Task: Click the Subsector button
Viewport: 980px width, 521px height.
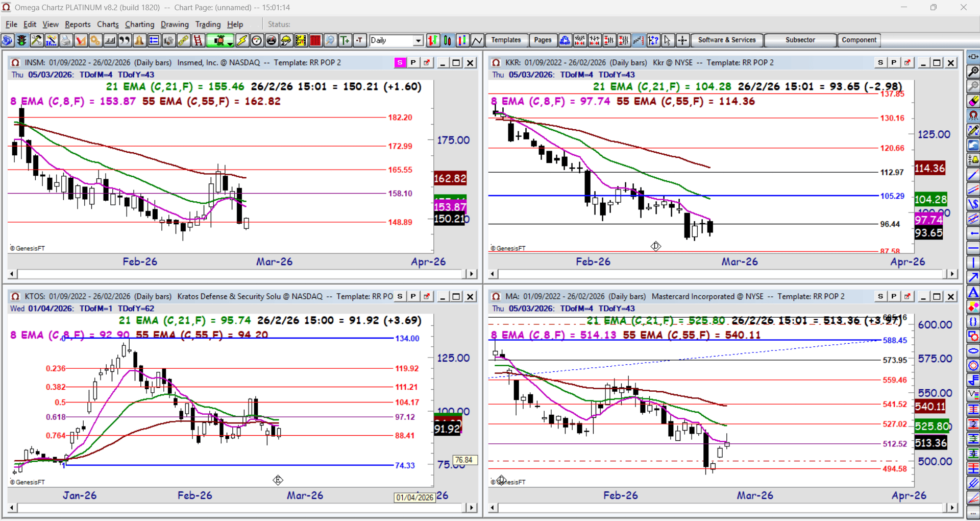Action: click(x=800, y=40)
